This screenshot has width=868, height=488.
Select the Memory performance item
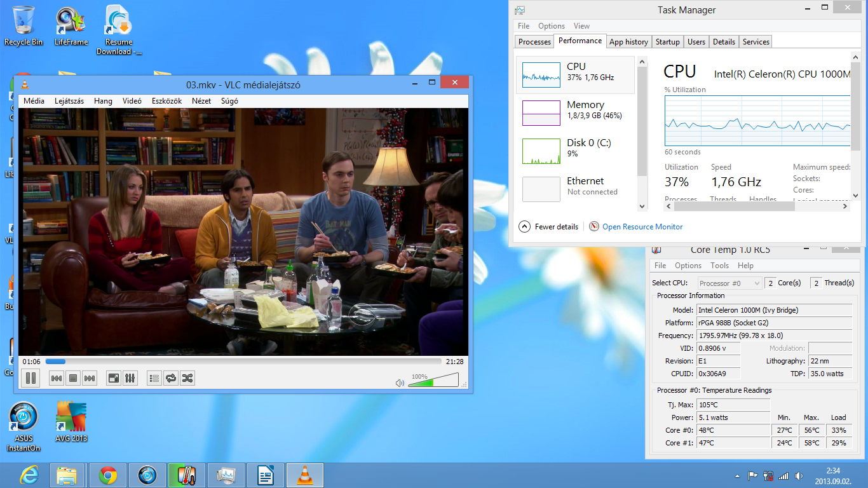click(x=576, y=113)
